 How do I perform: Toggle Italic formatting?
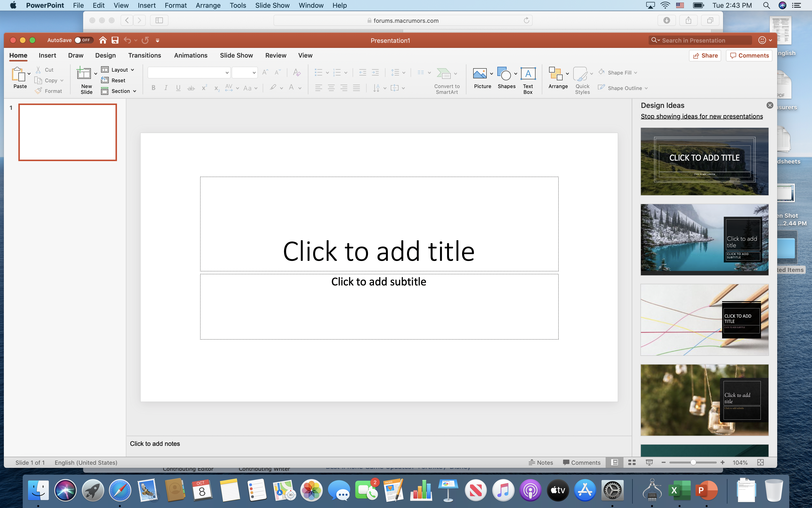166,88
